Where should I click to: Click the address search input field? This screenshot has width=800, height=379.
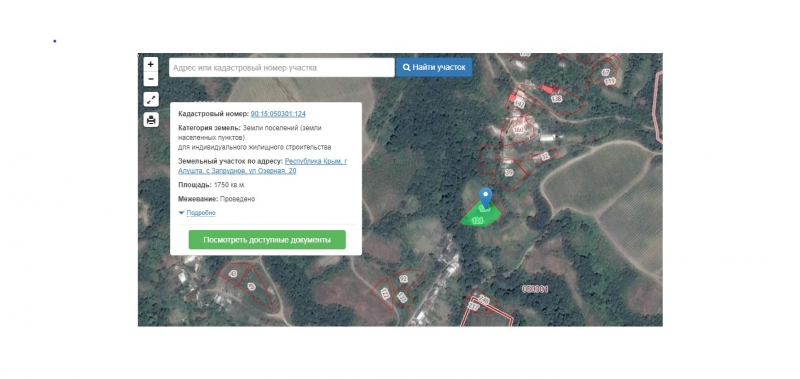click(282, 67)
